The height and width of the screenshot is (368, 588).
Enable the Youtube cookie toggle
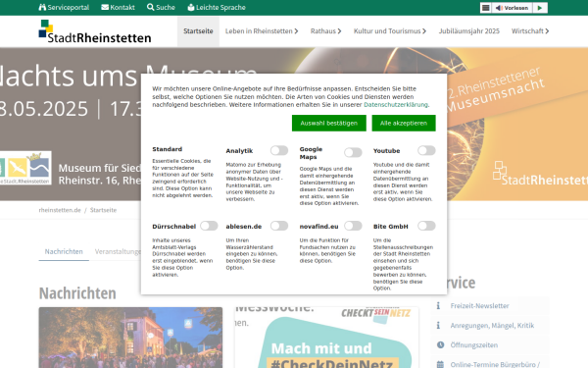pyautogui.click(x=426, y=150)
